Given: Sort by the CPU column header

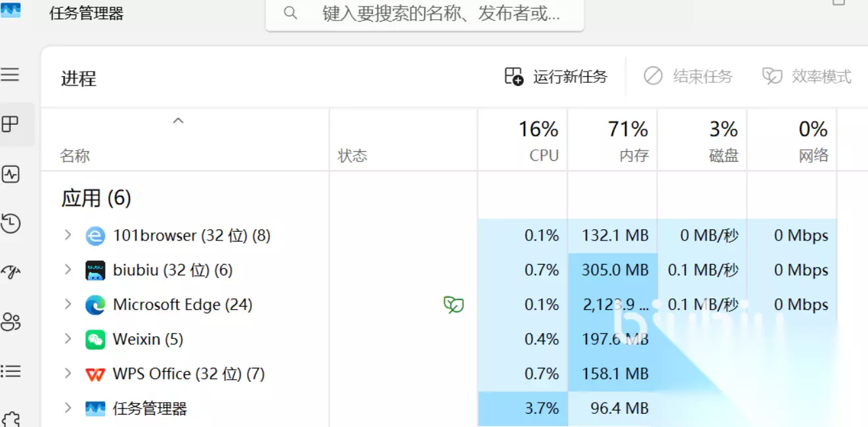Looking at the screenshot, I should tap(523, 140).
